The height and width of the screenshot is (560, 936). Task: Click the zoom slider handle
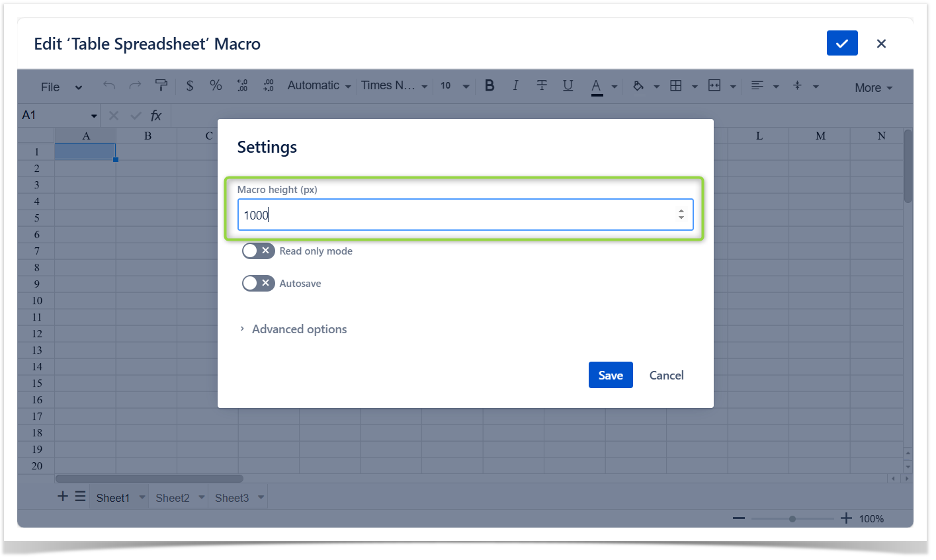(792, 519)
